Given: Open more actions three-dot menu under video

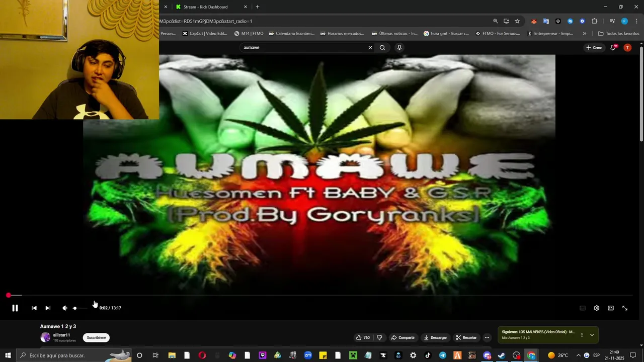Looking at the screenshot, I should tap(487, 337).
